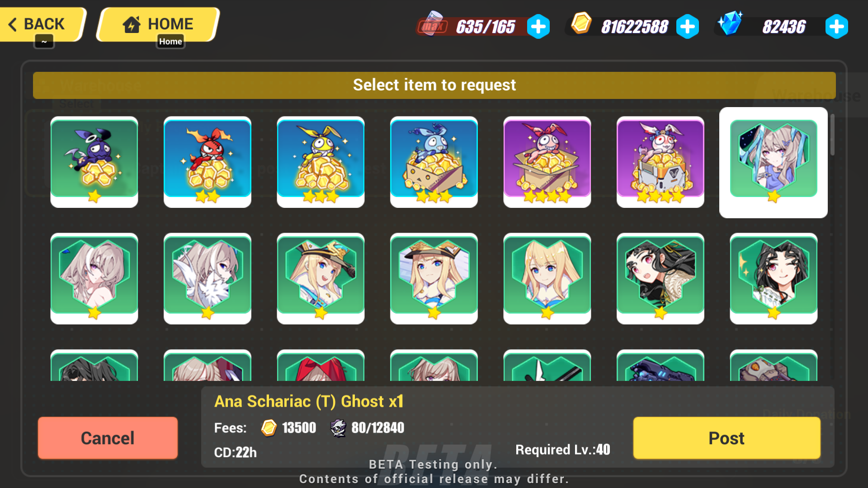The image size is (868, 488).
Task: Choose the winking black-haired girl fragment
Action: [x=774, y=278]
